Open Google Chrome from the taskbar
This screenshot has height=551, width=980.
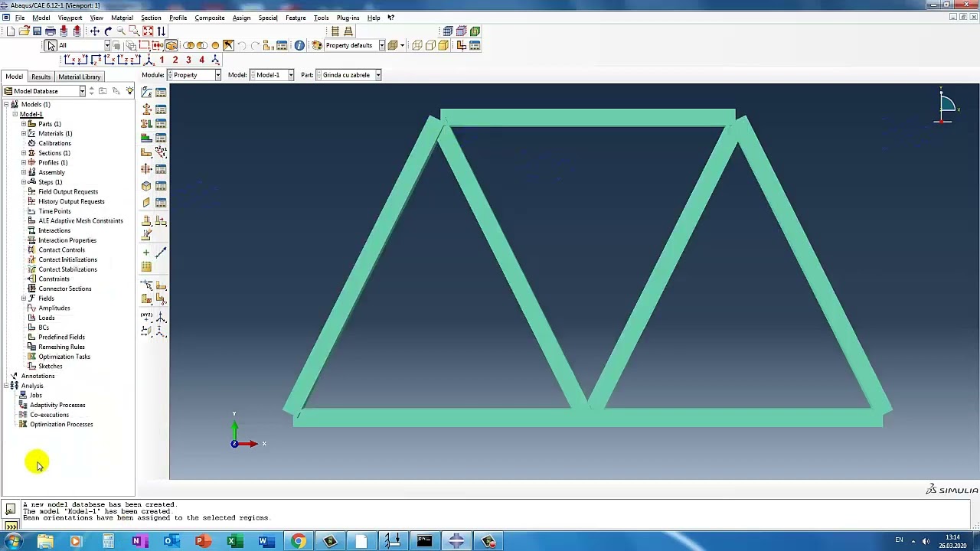coord(298,542)
